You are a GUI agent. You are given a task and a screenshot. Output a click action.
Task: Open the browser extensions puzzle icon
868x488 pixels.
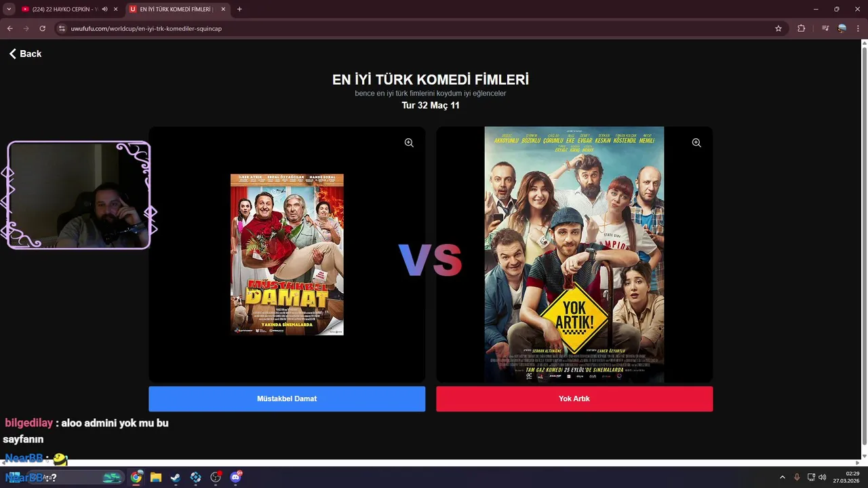pos(802,28)
